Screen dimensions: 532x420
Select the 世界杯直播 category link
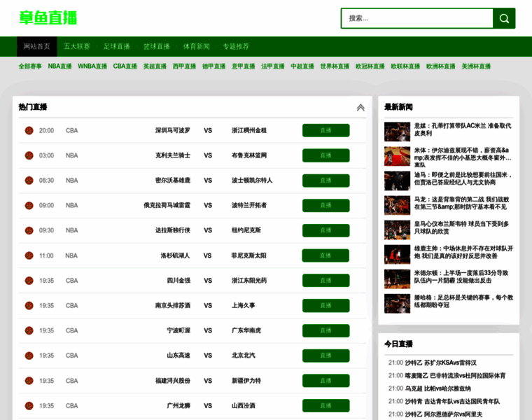335,66
